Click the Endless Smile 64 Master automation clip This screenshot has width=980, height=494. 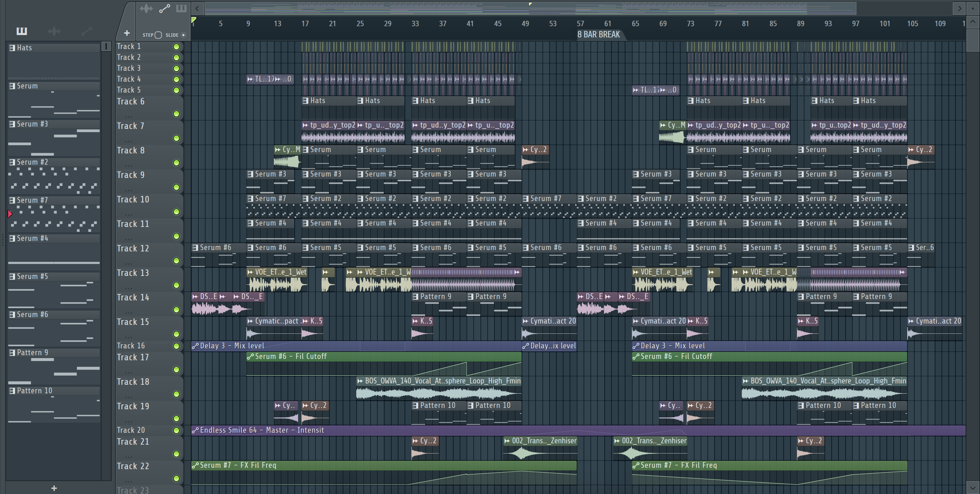[578, 430]
